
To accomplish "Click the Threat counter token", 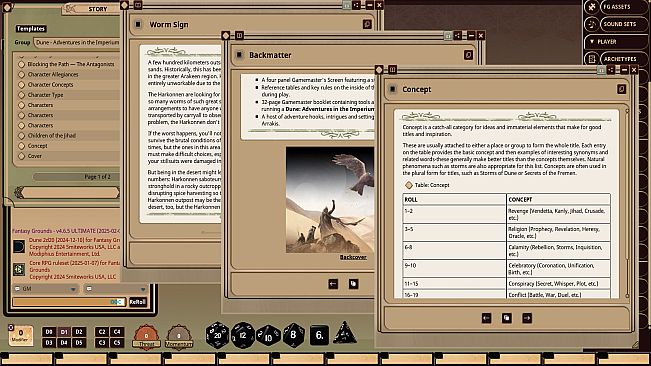I will tap(146, 337).
